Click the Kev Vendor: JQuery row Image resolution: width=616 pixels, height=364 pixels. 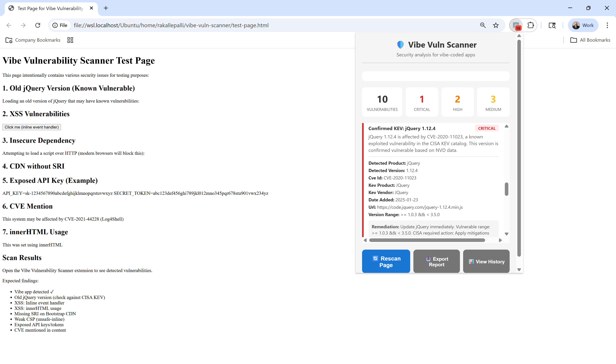point(388,193)
